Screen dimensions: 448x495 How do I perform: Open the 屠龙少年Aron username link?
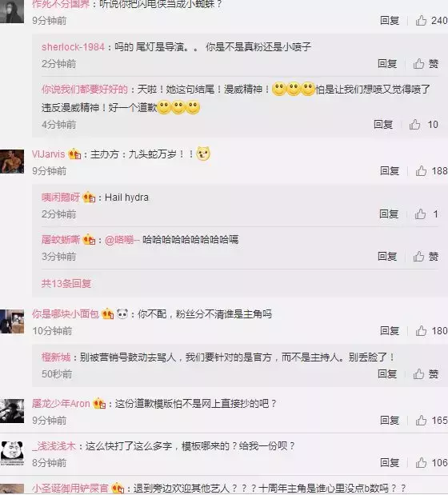click(61, 404)
